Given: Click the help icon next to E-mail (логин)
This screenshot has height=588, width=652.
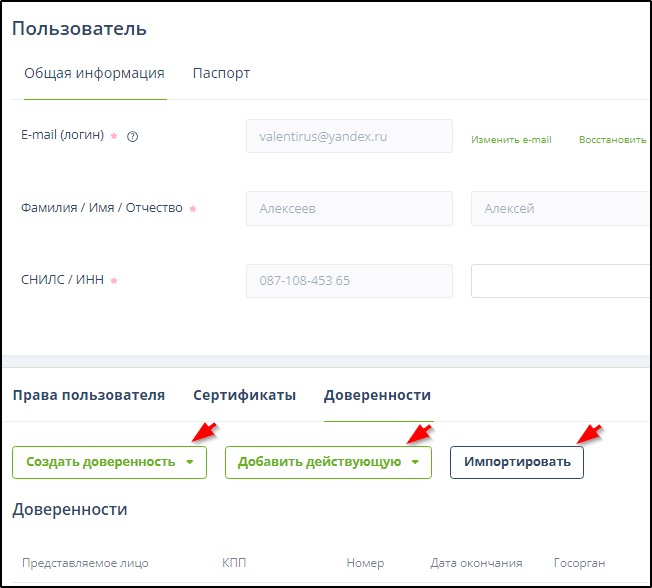Looking at the screenshot, I should pyautogui.click(x=132, y=137).
